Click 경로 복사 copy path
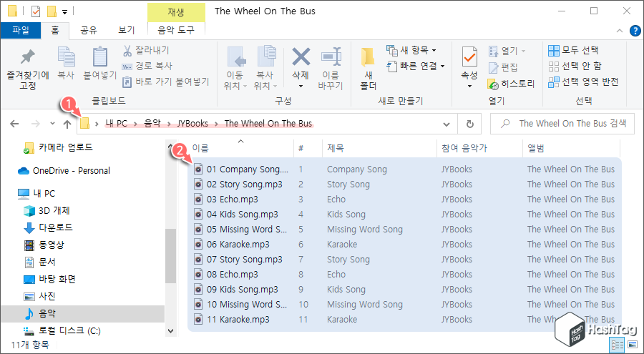 (147, 66)
